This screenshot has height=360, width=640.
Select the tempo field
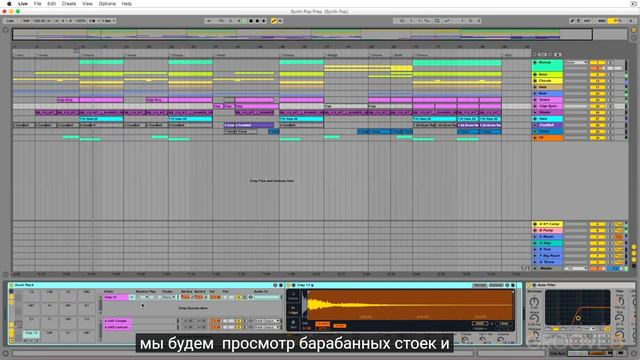point(40,20)
